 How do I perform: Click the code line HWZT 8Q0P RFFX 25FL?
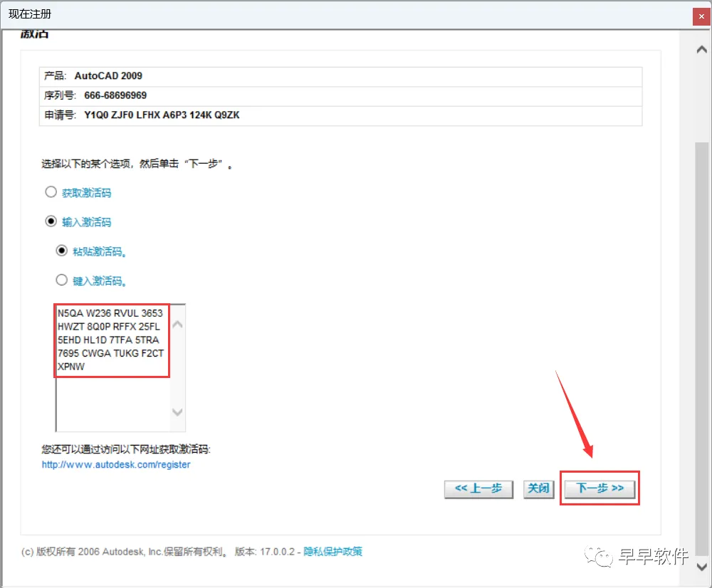[108, 327]
